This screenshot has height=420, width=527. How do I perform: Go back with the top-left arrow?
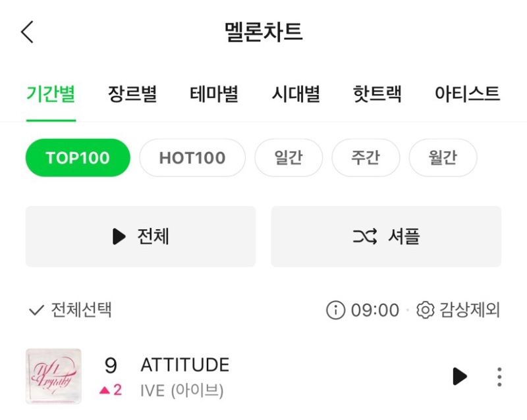pos(27,32)
